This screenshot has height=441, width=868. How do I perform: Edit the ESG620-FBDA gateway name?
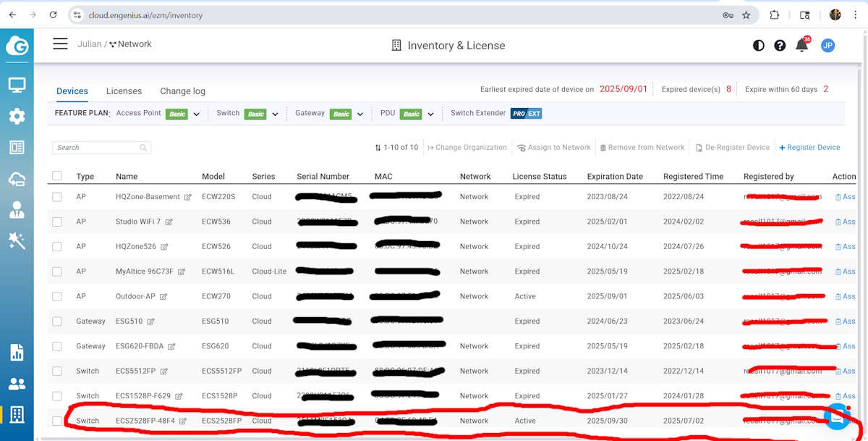171,347
